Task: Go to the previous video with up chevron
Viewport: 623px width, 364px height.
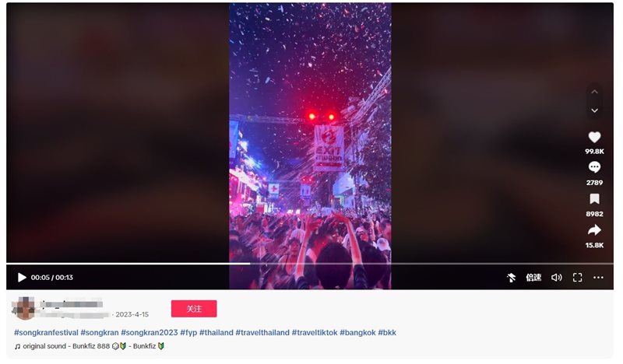Action: (x=594, y=92)
